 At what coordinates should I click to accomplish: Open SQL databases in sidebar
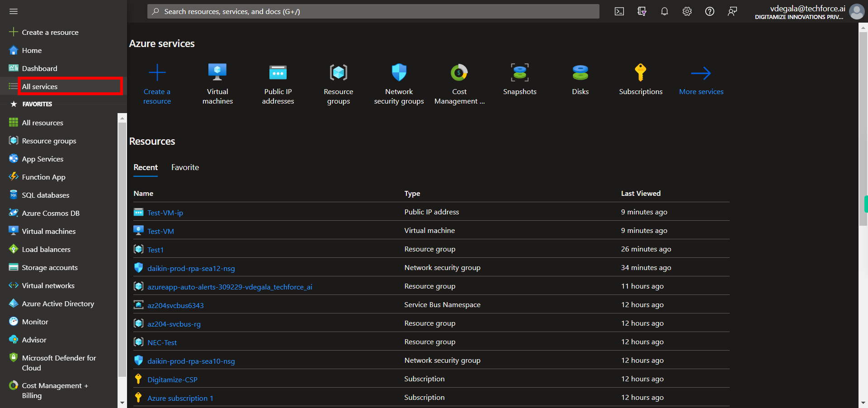(x=46, y=195)
